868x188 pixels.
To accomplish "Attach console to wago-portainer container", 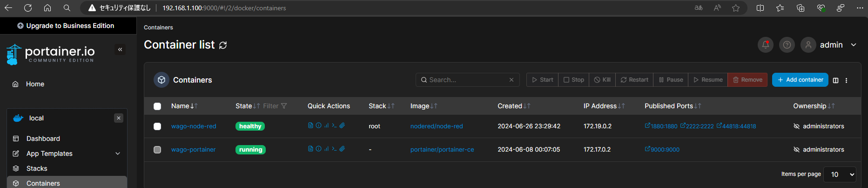I will point(342,149).
